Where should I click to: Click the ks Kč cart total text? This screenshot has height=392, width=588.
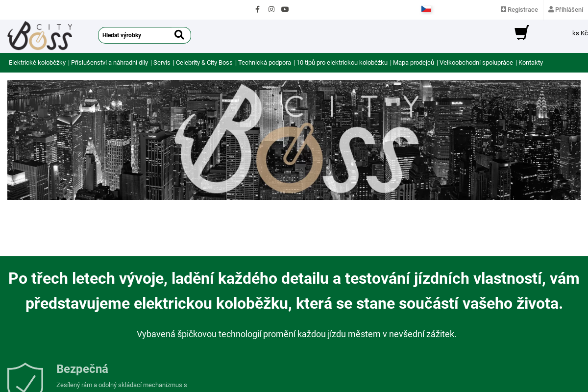[580, 33]
